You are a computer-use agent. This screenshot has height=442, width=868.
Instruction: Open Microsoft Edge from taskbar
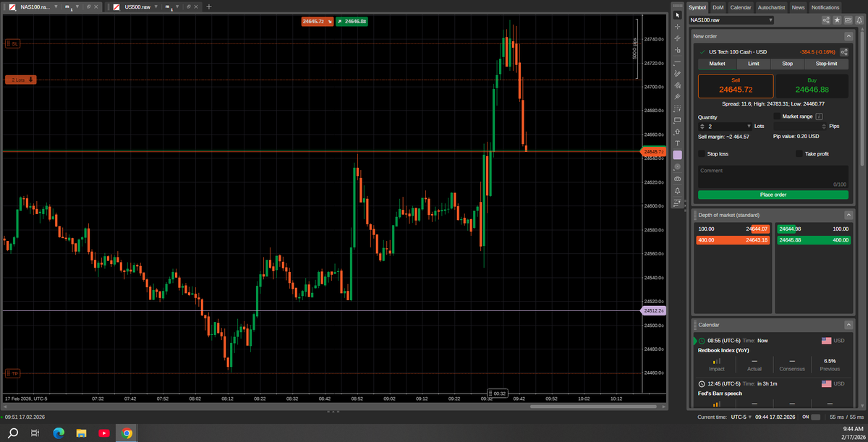59,433
